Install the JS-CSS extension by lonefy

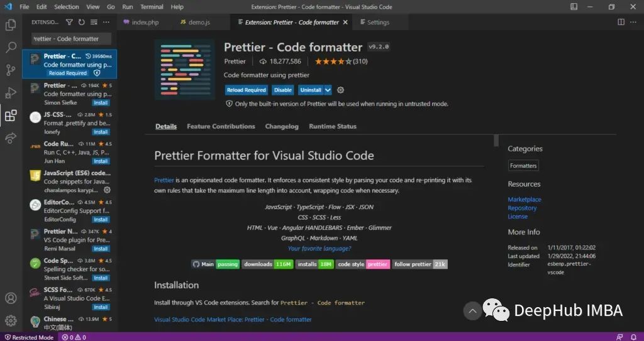[x=101, y=132]
